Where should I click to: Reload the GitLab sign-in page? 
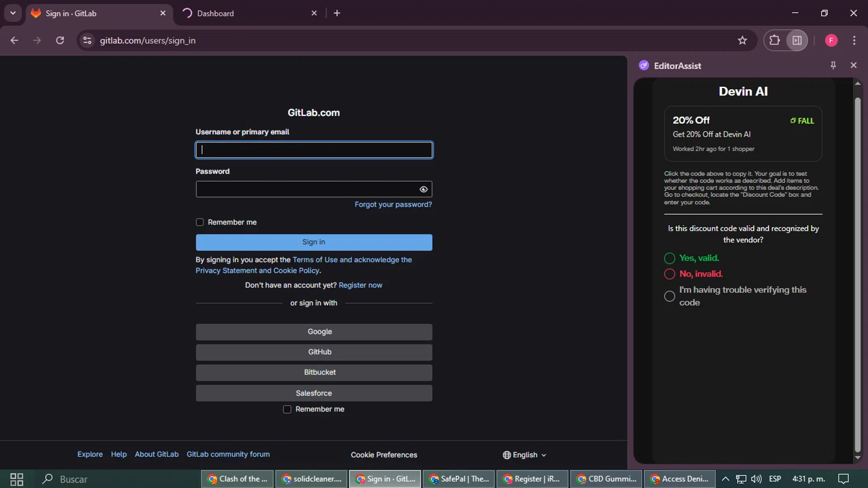(x=60, y=41)
